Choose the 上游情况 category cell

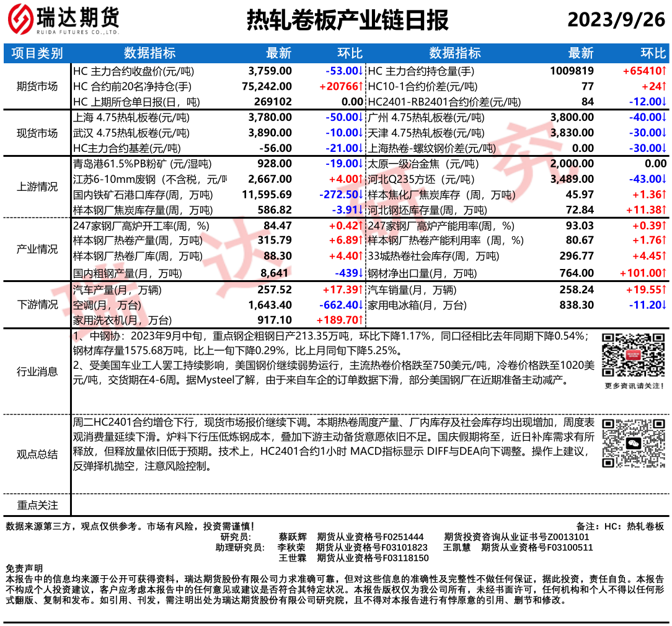[x=37, y=187]
